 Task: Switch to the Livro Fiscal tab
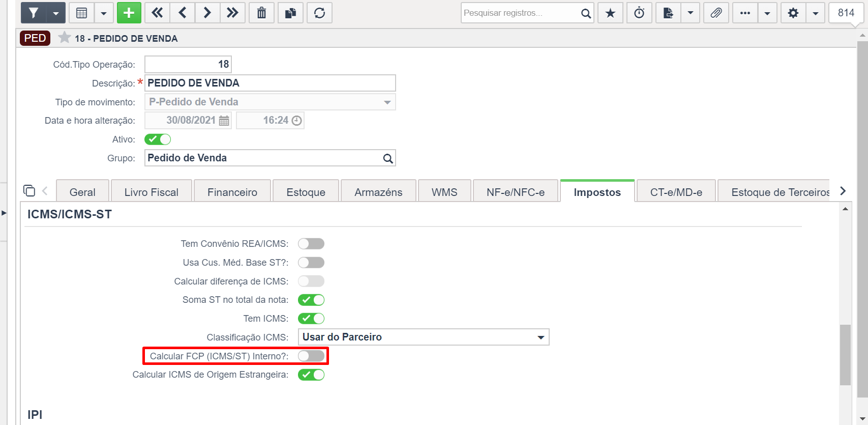pyautogui.click(x=152, y=192)
